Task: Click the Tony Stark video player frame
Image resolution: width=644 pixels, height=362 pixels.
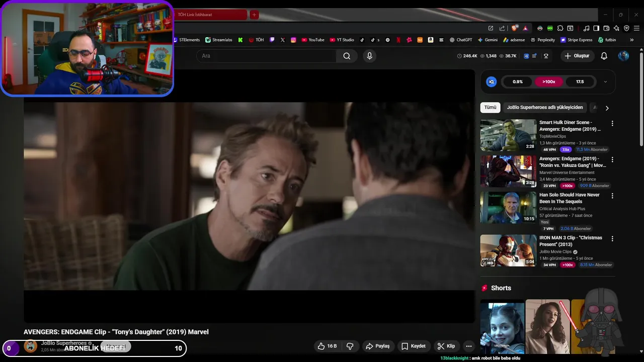Action: coord(249,196)
